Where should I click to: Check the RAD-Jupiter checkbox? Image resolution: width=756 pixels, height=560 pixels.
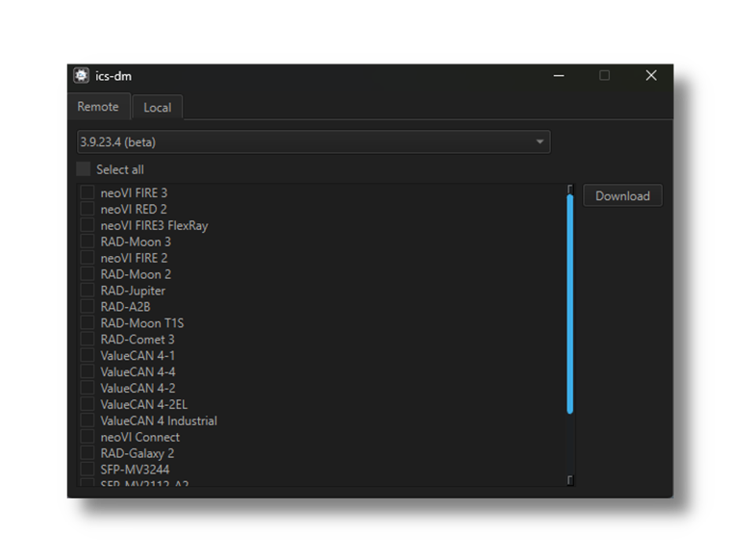(88, 291)
